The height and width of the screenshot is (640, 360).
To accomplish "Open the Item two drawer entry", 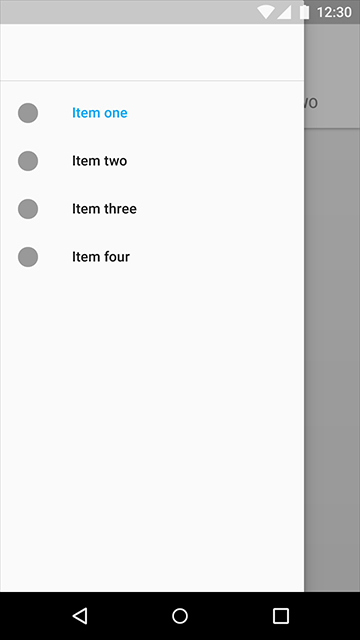I will (152, 161).
